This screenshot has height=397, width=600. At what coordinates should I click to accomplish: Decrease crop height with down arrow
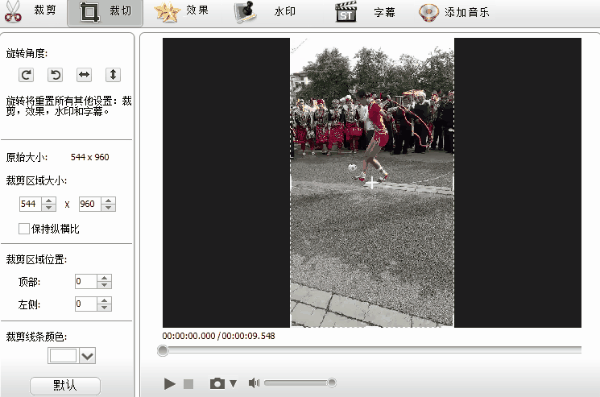[108, 207]
